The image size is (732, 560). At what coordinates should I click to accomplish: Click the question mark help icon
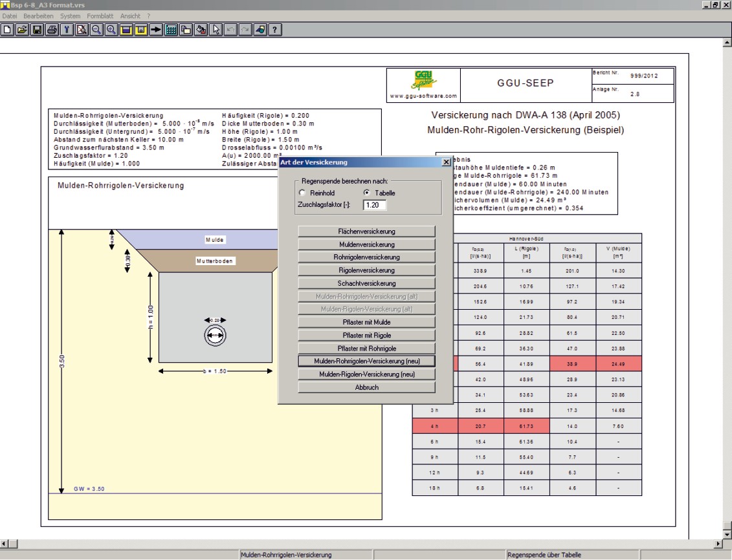tap(274, 30)
